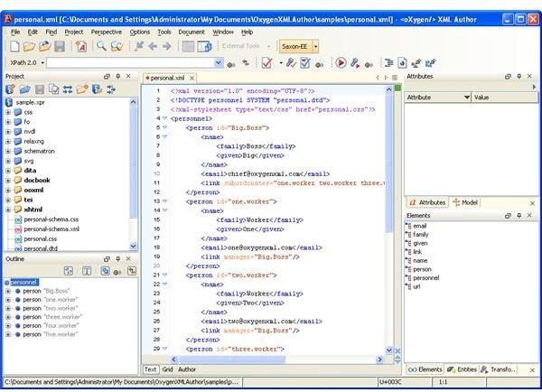Click the Project panel open-folder icon
The image size is (542, 392).
(24, 89)
